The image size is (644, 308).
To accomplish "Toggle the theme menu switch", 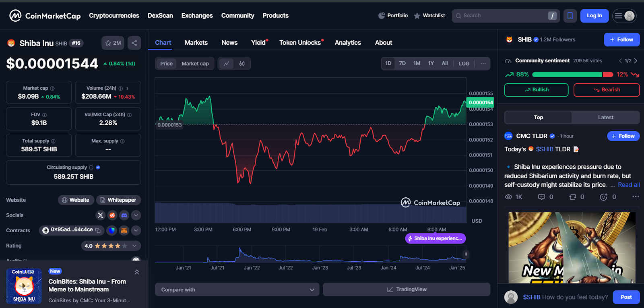I will [x=624, y=16].
